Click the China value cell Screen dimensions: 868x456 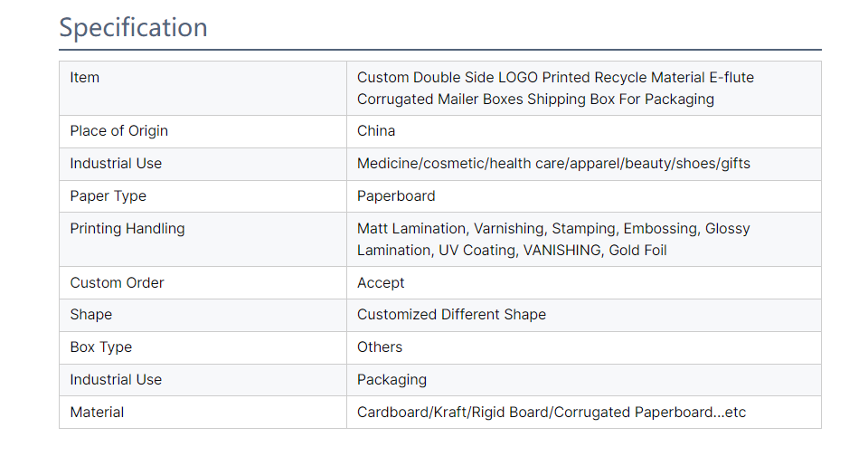click(x=376, y=131)
